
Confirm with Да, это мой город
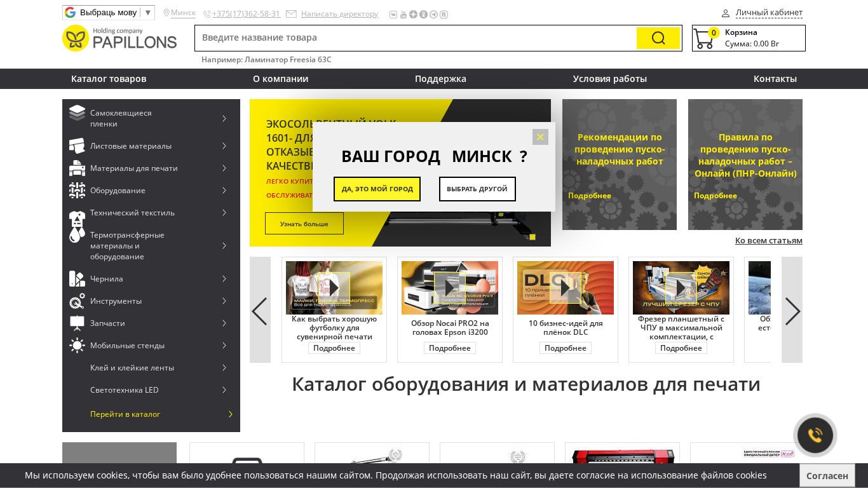377,189
